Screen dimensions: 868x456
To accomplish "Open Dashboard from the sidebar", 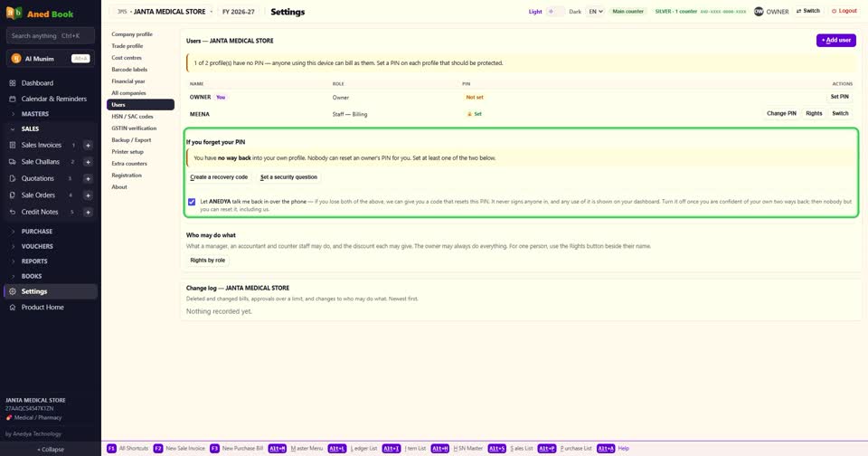I will click(37, 83).
